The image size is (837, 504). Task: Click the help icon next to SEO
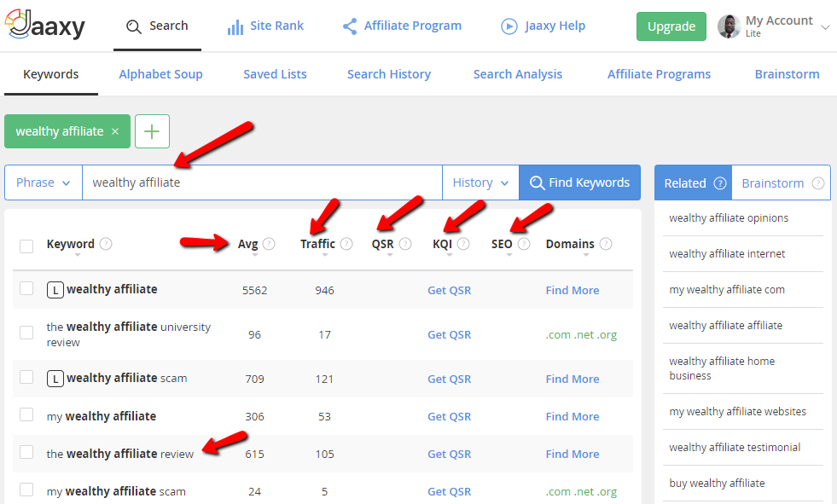tap(524, 244)
